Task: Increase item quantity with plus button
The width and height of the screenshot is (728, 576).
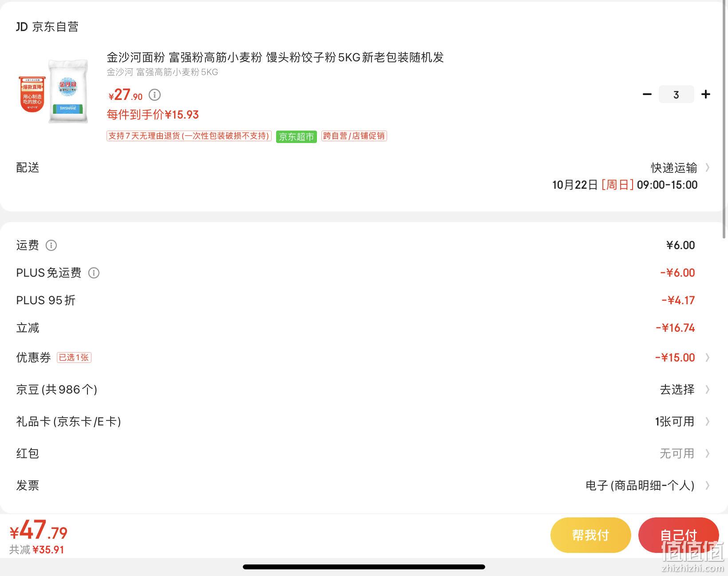Action: (x=706, y=94)
